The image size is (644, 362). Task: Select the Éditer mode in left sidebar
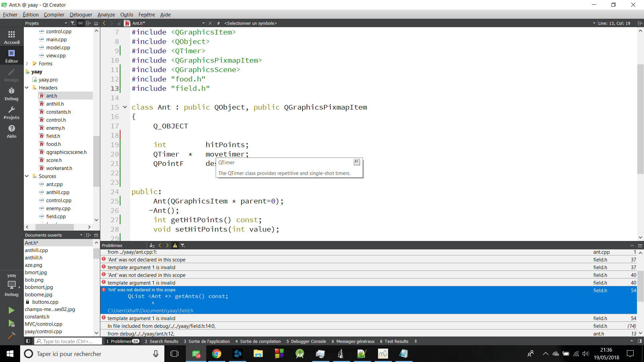click(11, 56)
